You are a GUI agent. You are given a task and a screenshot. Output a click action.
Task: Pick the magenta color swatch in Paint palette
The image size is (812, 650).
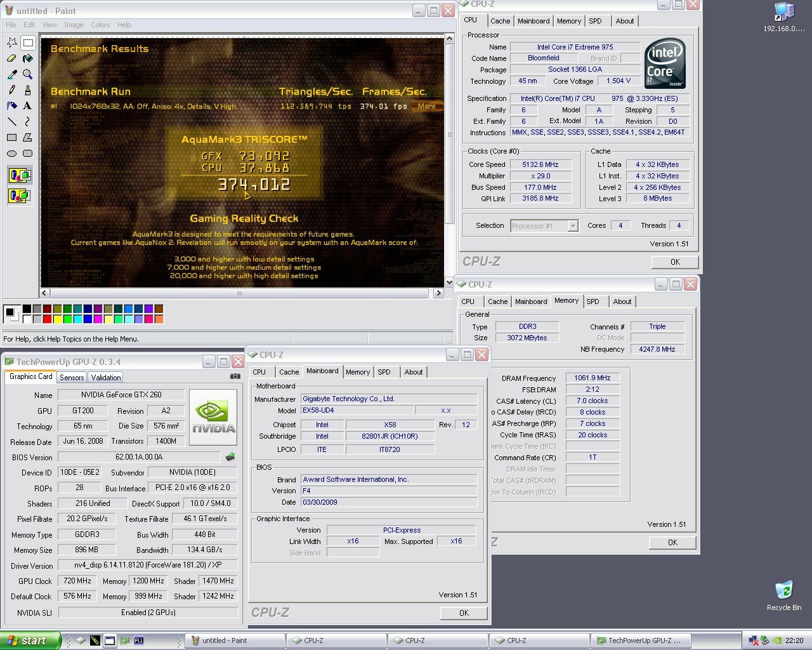tap(98, 319)
